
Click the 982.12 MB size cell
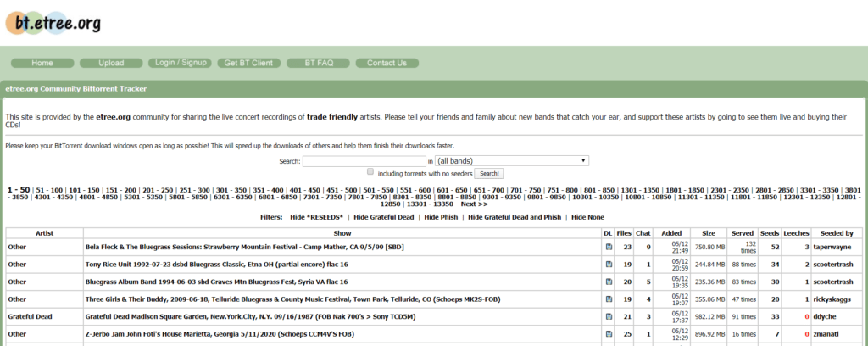pos(708,316)
